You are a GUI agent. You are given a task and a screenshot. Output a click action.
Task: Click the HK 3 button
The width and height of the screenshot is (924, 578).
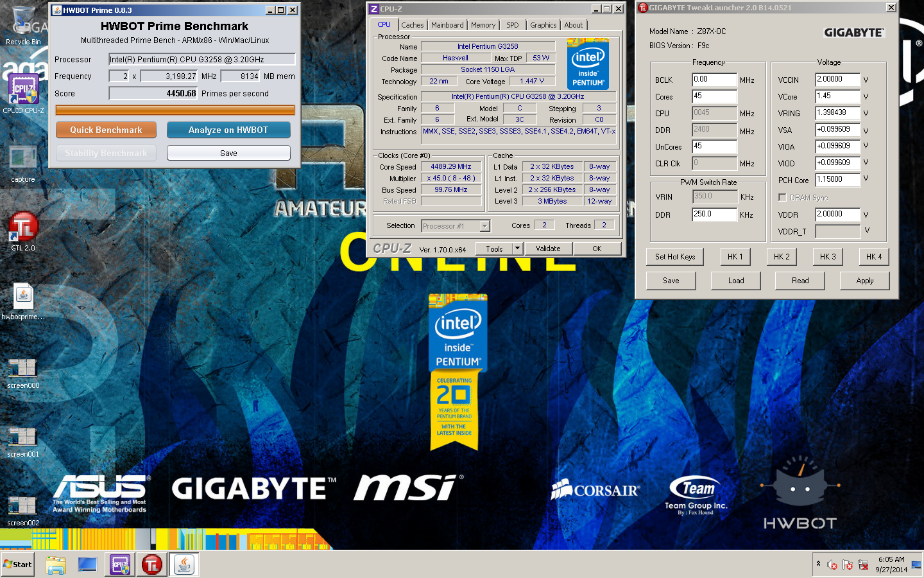pos(828,257)
